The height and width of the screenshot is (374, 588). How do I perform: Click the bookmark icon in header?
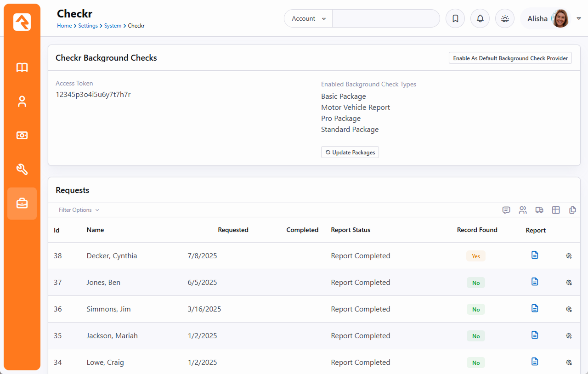coord(455,19)
